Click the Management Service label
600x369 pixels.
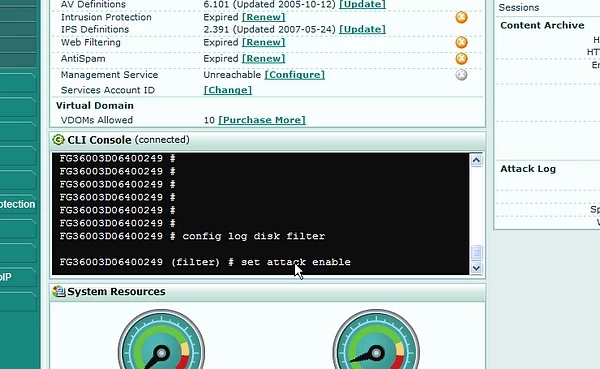[x=109, y=75]
